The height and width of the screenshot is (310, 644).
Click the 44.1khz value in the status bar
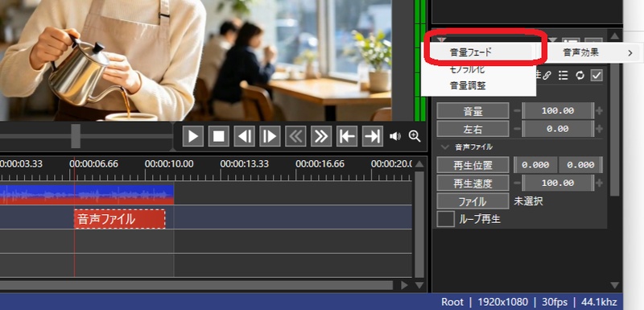pos(599,302)
